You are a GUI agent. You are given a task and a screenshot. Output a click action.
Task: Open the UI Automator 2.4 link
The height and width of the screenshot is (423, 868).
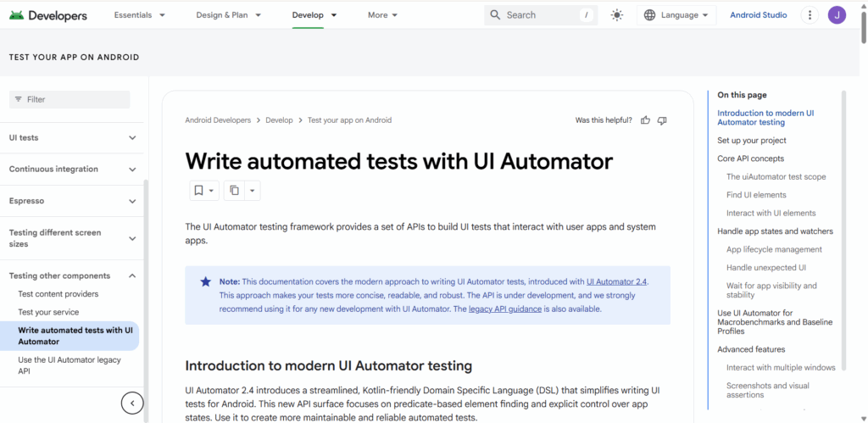click(617, 281)
